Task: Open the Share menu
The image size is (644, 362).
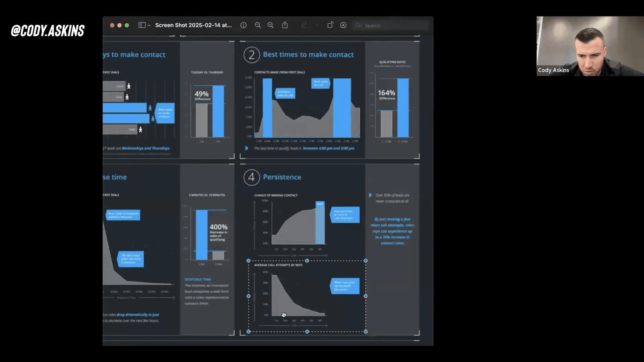Action: 285,25
